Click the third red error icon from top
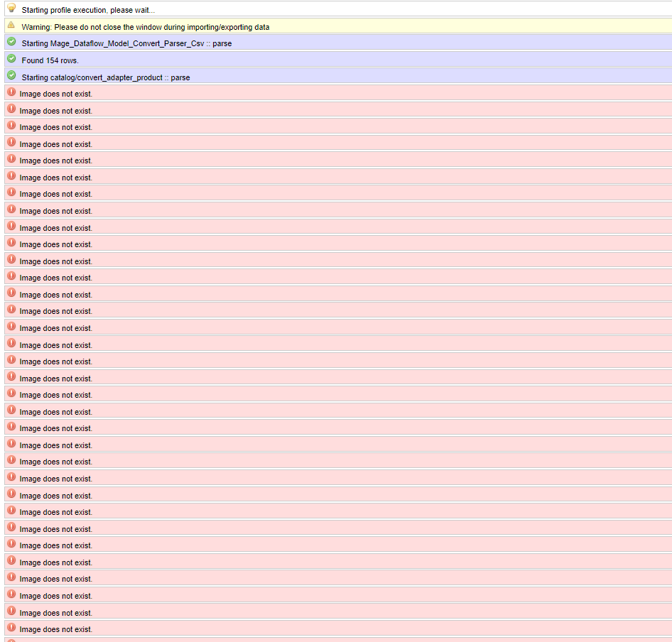The width and height of the screenshot is (672, 642). point(11,125)
